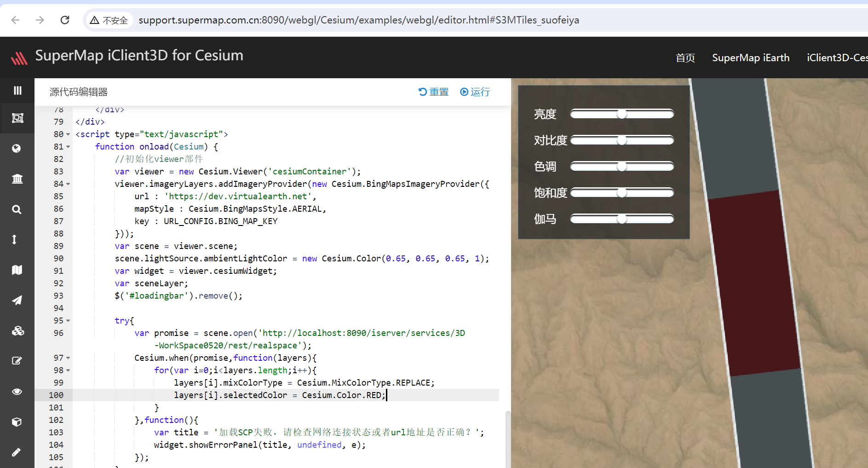Open the single cube sidebar category
The height and width of the screenshot is (468, 868).
coord(17,422)
